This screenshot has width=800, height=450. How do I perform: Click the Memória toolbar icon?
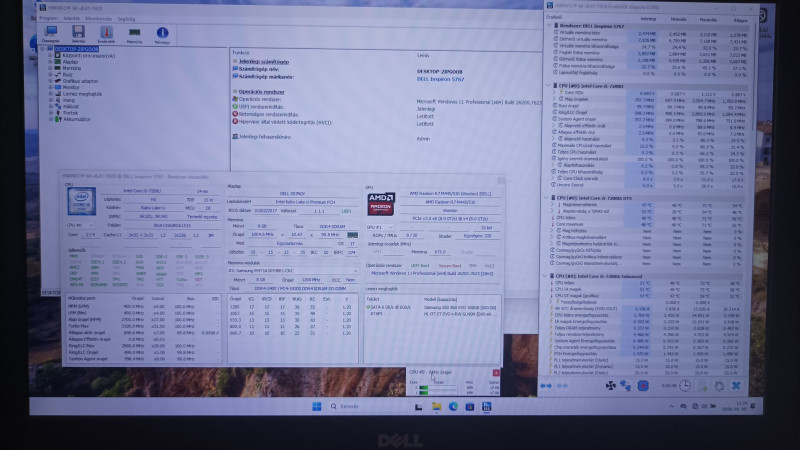[x=134, y=35]
